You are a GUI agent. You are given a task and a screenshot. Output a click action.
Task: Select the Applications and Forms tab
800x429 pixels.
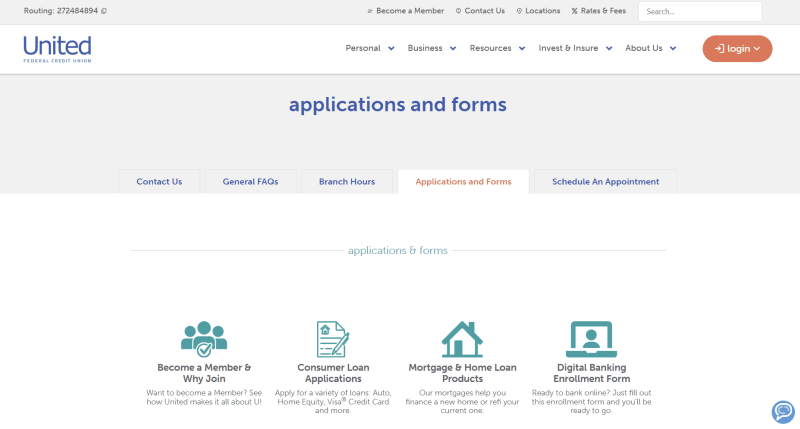463,182
